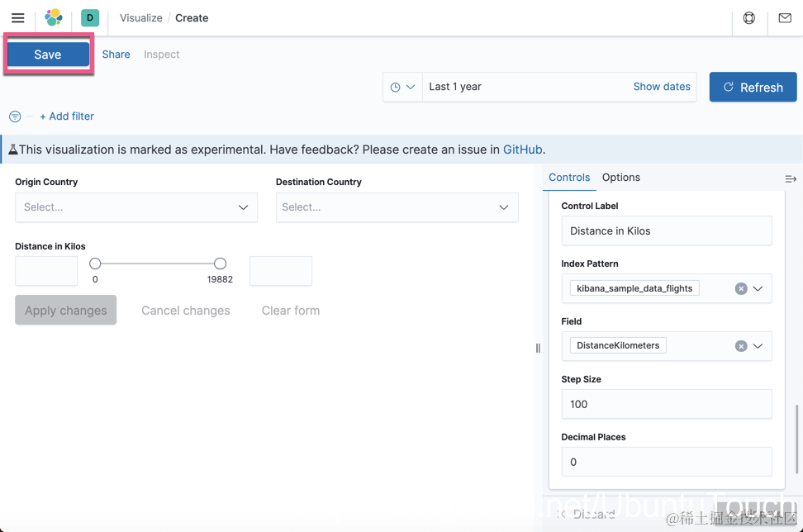Open the help lifebuoy icon
Screen dimensions: 803x532
point(749,17)
